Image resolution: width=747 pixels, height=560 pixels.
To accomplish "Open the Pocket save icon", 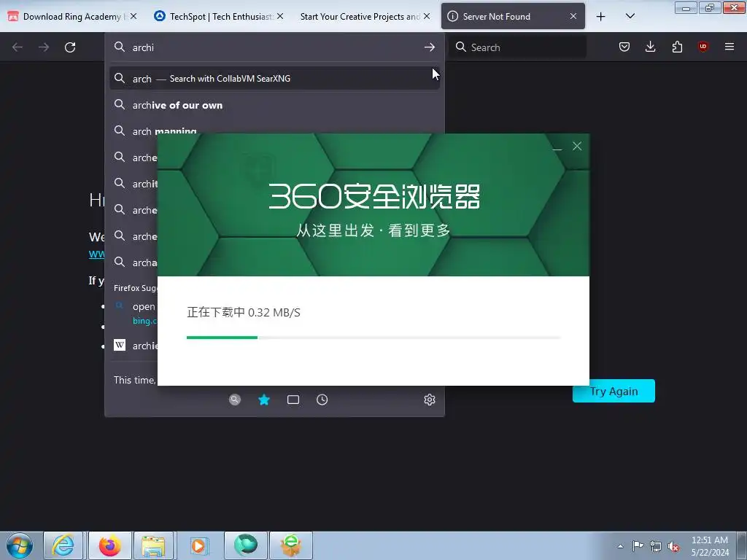I will 624,47.
